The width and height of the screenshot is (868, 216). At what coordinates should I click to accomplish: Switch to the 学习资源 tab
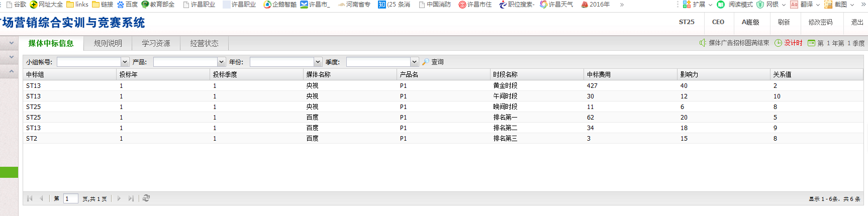click(x=156, y=43)
